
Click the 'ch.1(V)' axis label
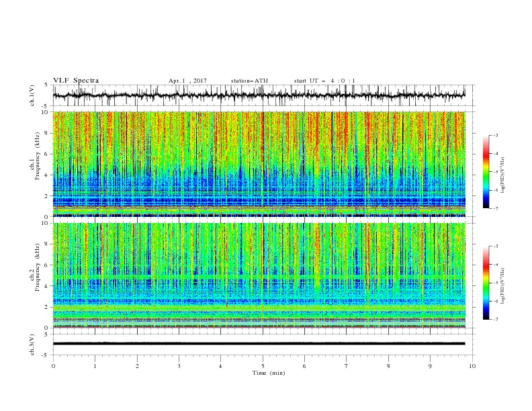pos(32,95)
